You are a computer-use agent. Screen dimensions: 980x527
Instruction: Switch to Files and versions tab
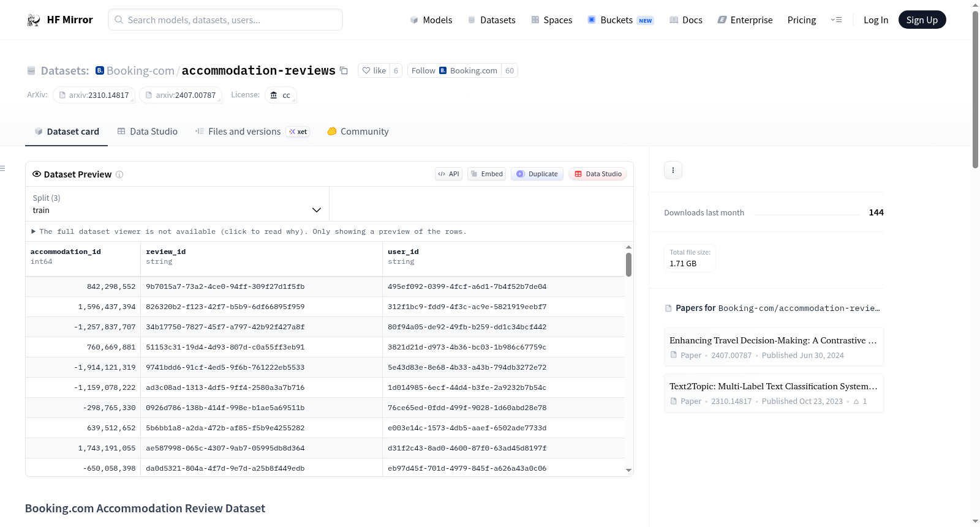[x=252, y=132]
